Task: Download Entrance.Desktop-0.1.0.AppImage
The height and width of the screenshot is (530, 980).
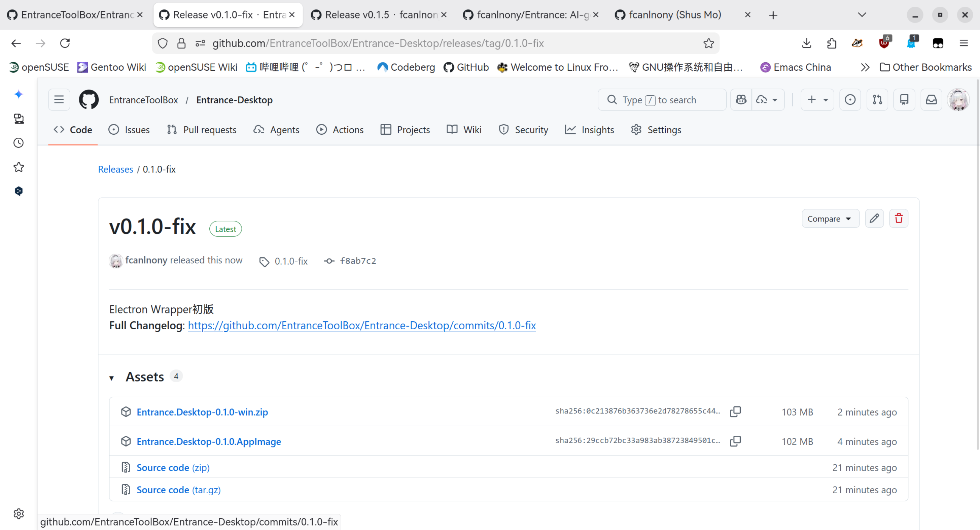Action: tap(209, 441)
